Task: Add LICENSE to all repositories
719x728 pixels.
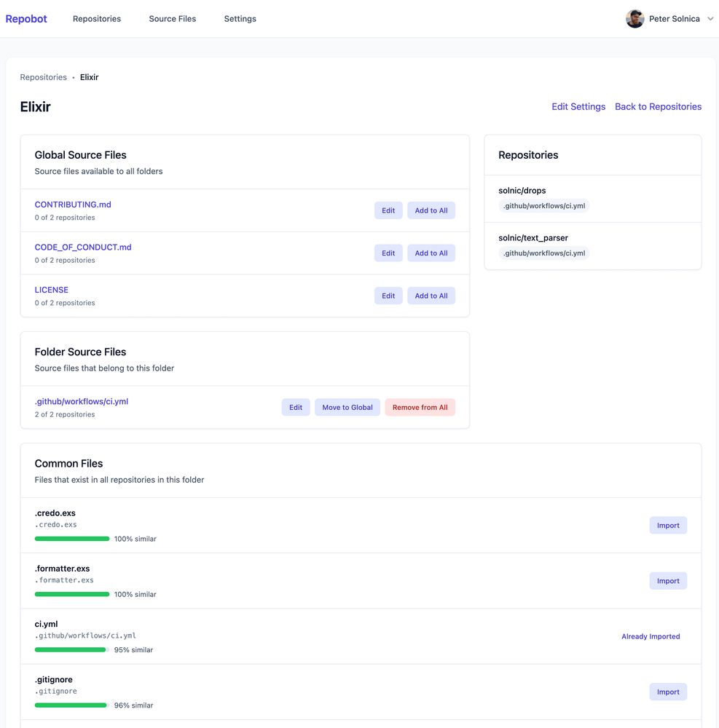Action: [x=431, y=296]
